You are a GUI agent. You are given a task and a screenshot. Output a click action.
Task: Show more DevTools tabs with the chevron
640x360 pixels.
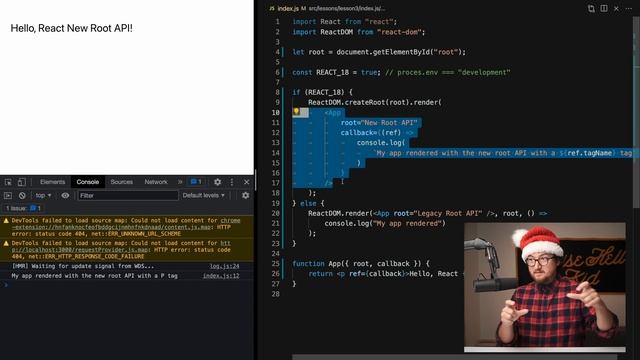[x=180, y=182]
